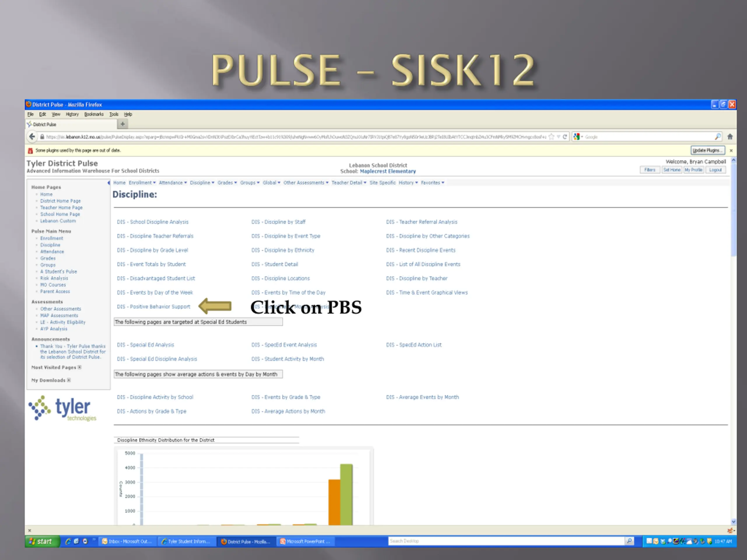Expand the Most Visited Pages section
Screen dimensions: 747x560
pos(80,367)
